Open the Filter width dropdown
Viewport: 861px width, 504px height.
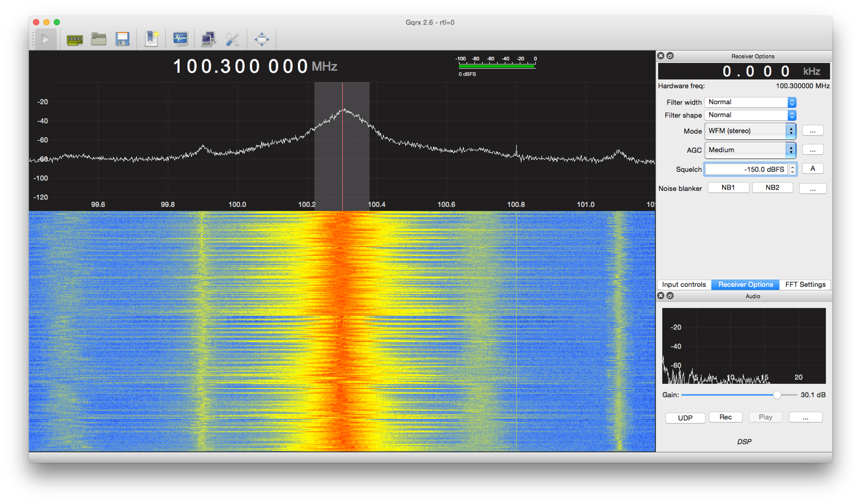(750, 102)
